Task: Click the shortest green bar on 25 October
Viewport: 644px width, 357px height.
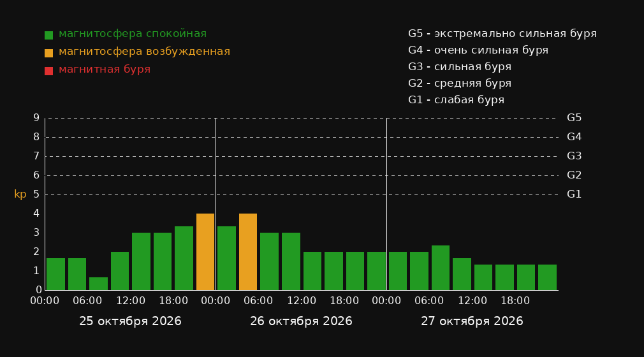Action: 99,284
